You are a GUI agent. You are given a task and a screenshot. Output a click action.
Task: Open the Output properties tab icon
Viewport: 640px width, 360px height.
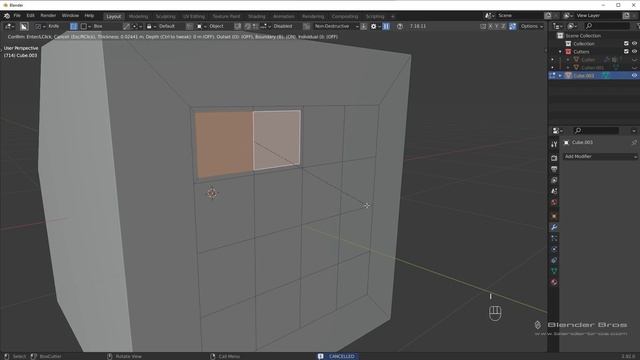[554, 169]
